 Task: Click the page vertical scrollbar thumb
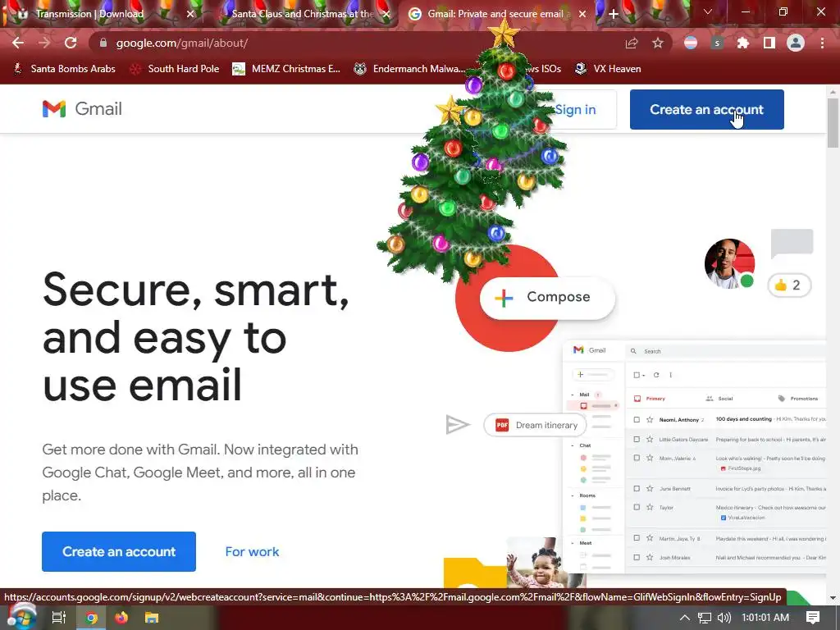[833, 123]
